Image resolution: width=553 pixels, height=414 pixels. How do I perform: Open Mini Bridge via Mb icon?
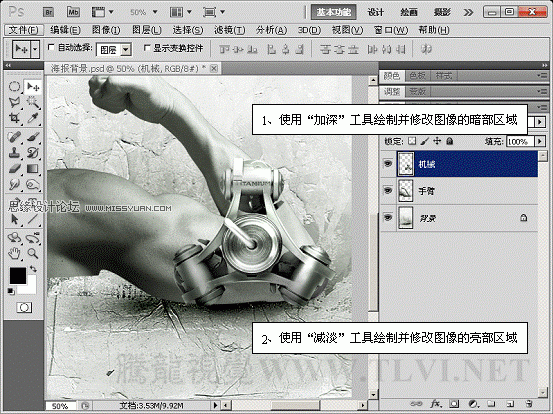[x=73, y=12]
